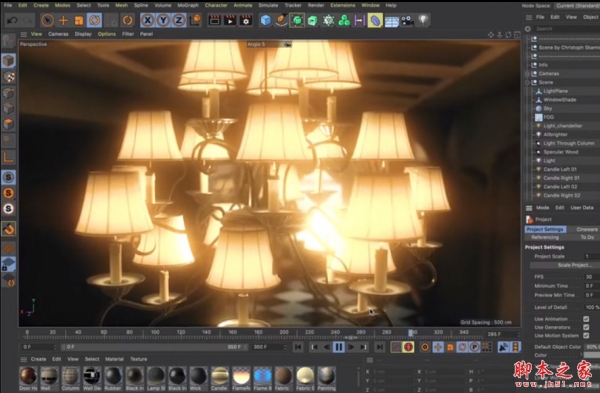Select the Move tool
This screenshot has height=393, width=600.
tap(63, 20)
